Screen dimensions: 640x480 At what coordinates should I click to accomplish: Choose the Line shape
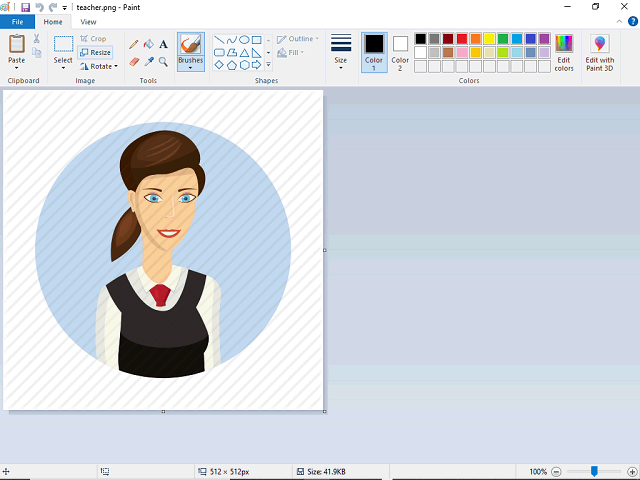click(x=219, y=40)
